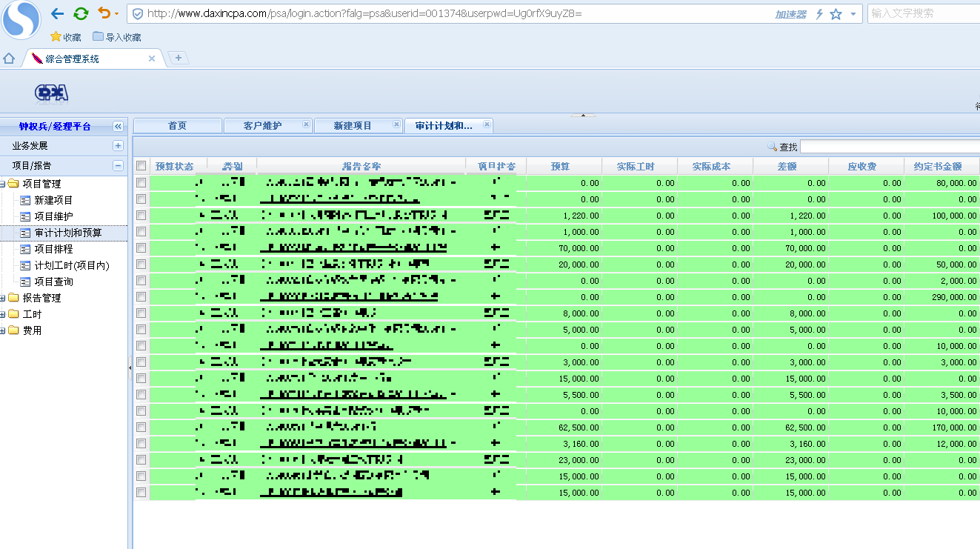Image resolution: width=980 pixels, height=549 pixels.
Task: Collapse the sidebar with the double-arrow icon
Action: click(117, 127)
